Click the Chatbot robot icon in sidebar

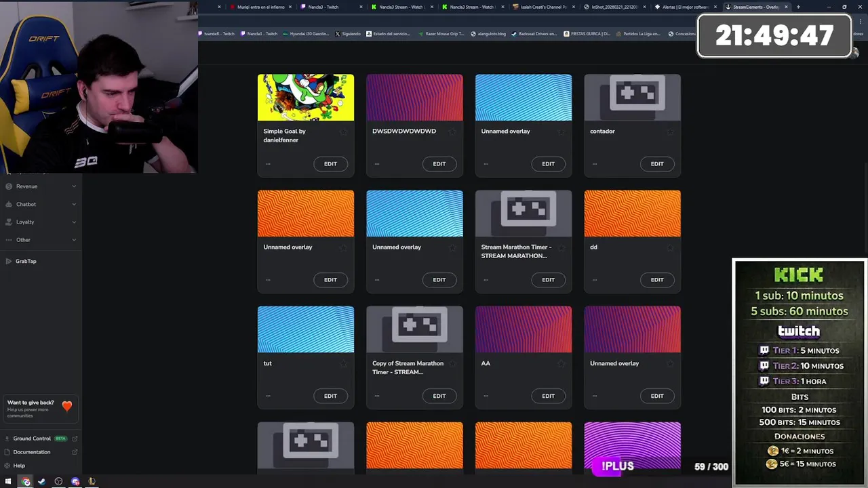9,204
